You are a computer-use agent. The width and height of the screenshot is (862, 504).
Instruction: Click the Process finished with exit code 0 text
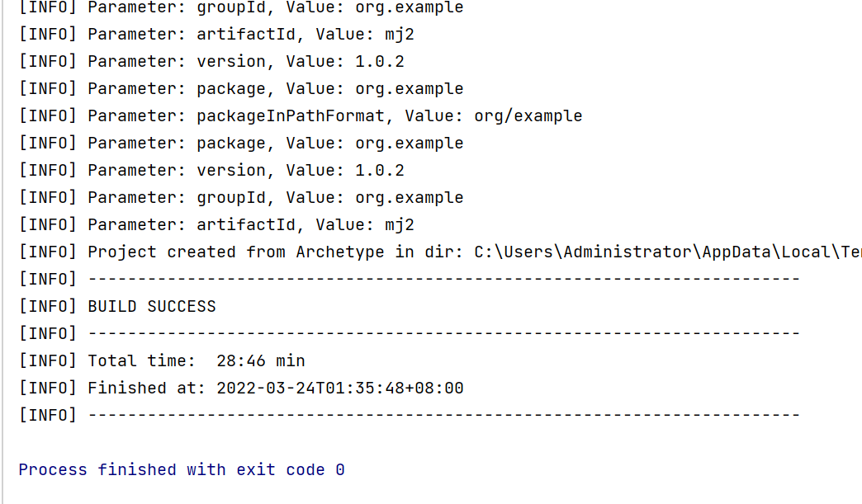pyautogui.click(x=182, y=470)
